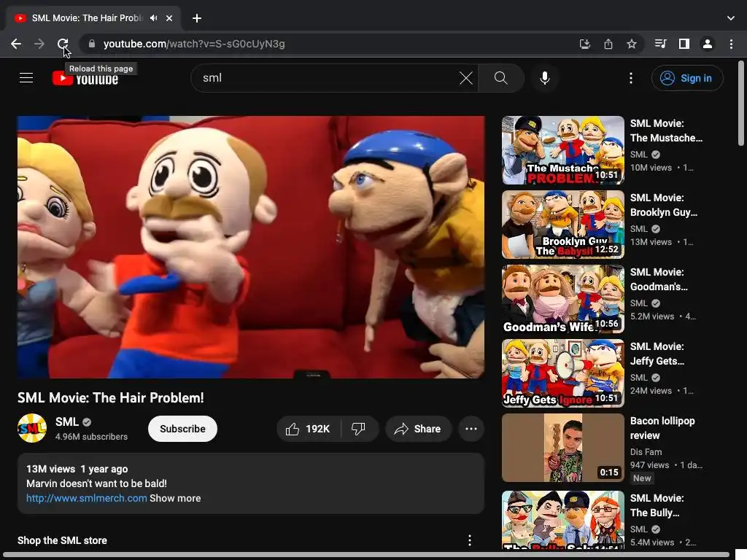Viewport: 747px width, 560px height.
Task: Click the video player
Action: (251, 247)
